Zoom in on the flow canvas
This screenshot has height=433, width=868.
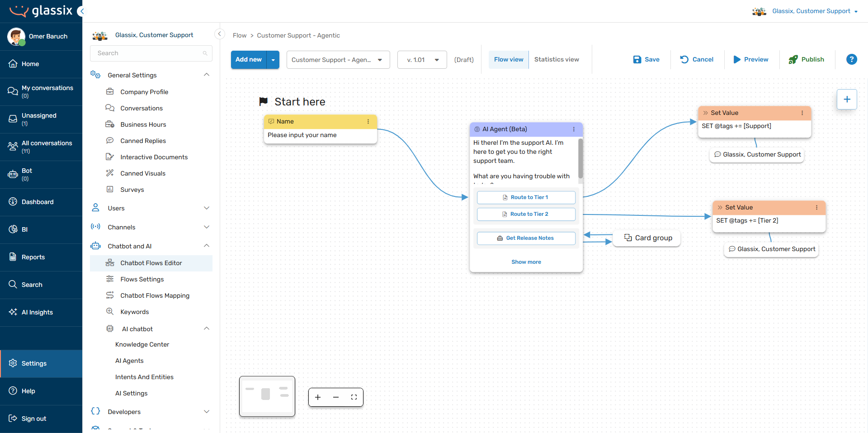tap(318, 397)
